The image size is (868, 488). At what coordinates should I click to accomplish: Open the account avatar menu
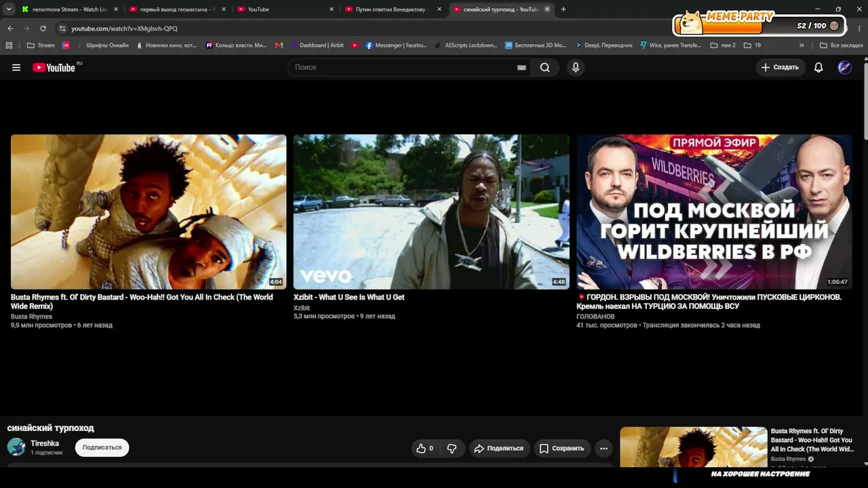844,67
